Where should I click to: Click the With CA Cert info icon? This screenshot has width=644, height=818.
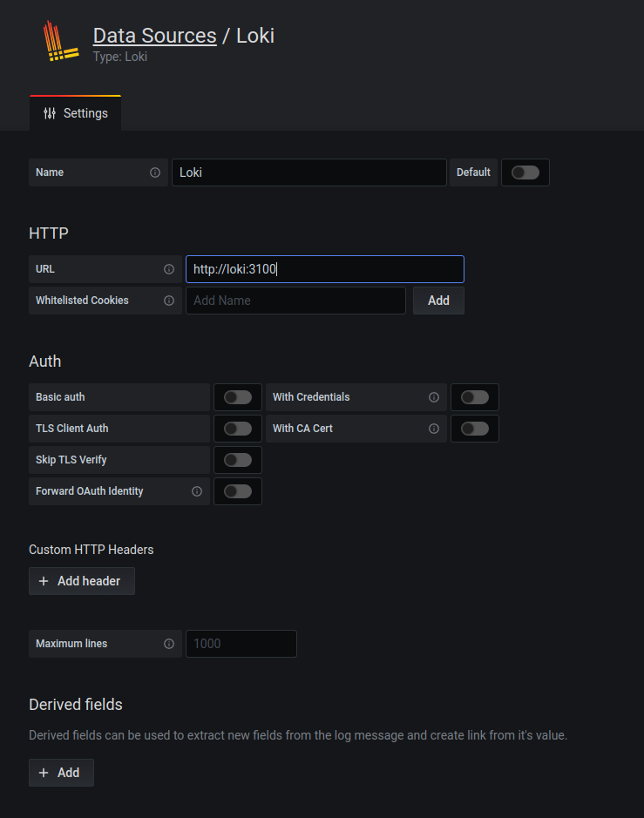[x=434, y=429]
